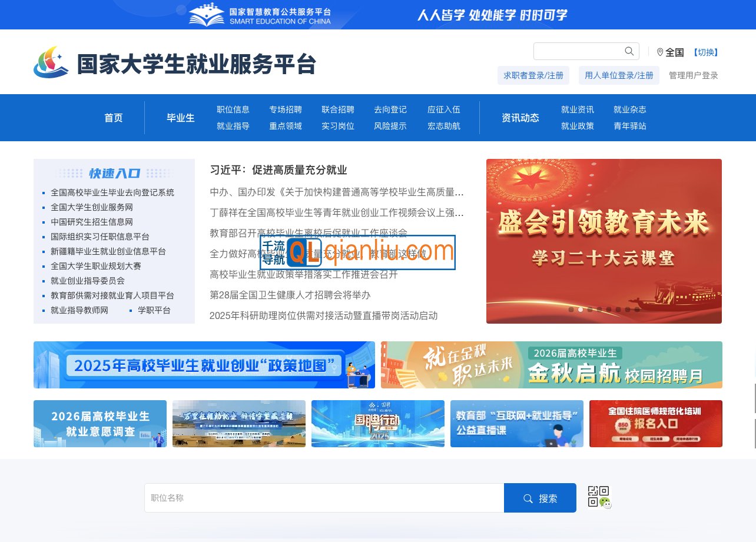
Task: Select the first carousel indicator dot
Action: (571, 310)
